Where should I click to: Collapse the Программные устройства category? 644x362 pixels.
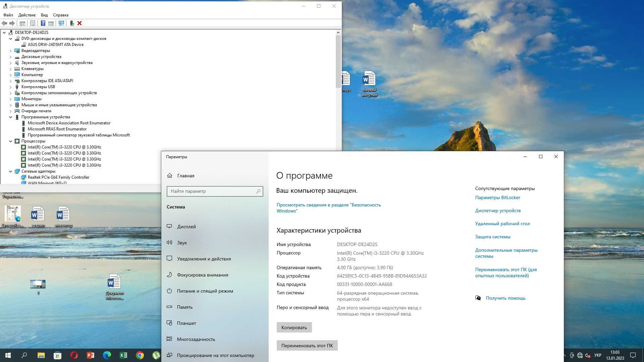pos(10,117)
